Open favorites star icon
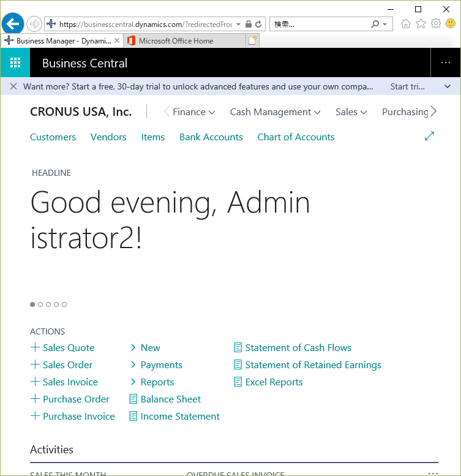Viewport: 461px width, 476px height. tap(421, 24)
